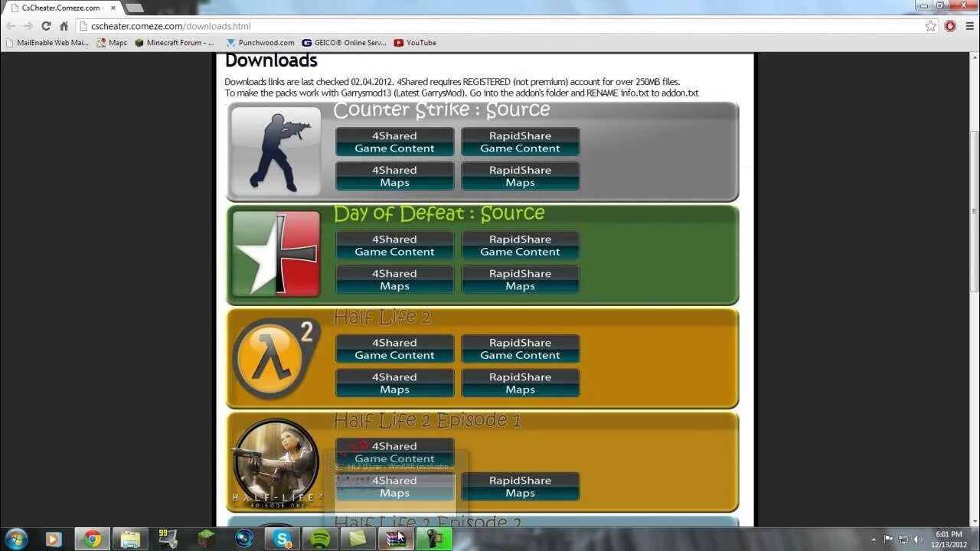Download Day of Defeat 4Shared Maps
This screenshot has height=551, width=980.
coord(394,280)
